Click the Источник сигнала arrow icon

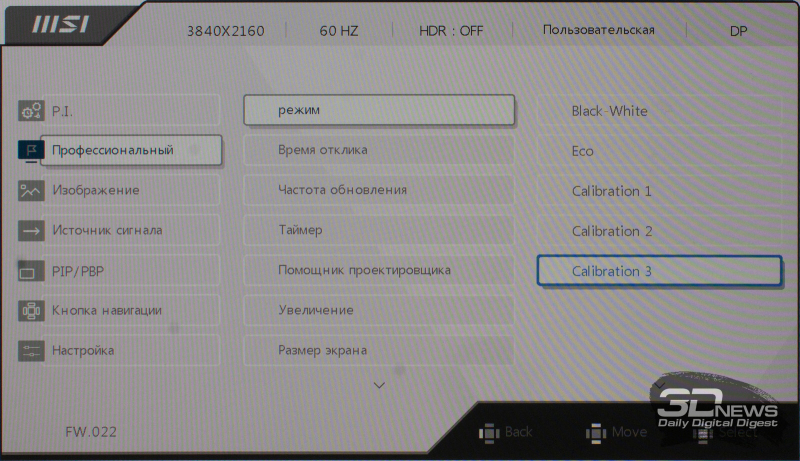[x=31, y=231]
